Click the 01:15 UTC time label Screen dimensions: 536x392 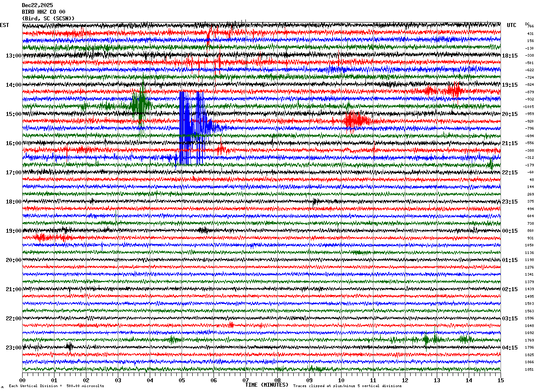click(510, 260)
